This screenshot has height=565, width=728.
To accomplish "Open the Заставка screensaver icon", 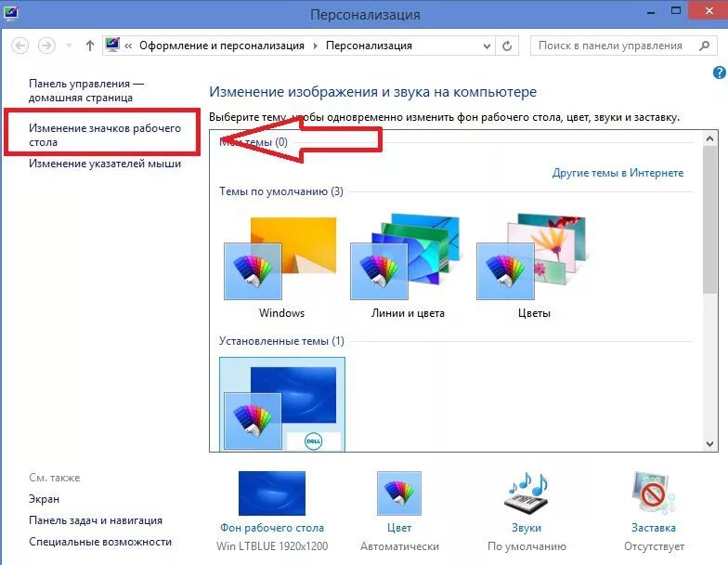I will coord(654,493).
